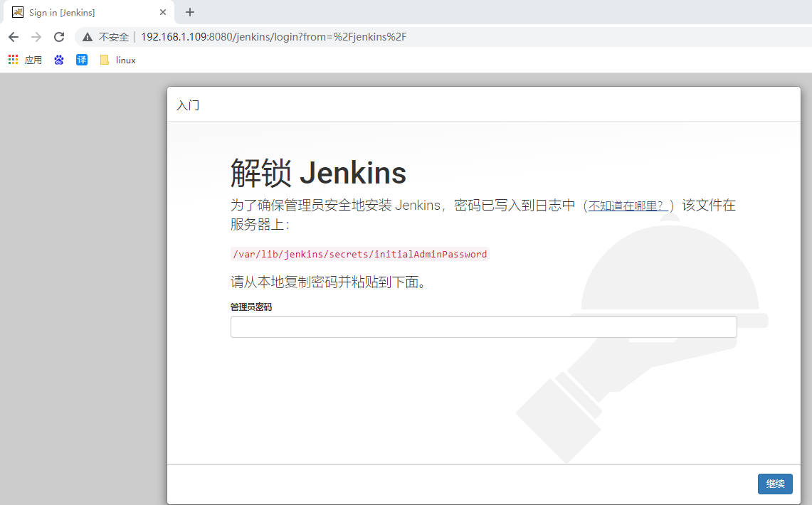812x505 pixels.
Task: Click the 入门 dialog title
Action: point(188,105)
